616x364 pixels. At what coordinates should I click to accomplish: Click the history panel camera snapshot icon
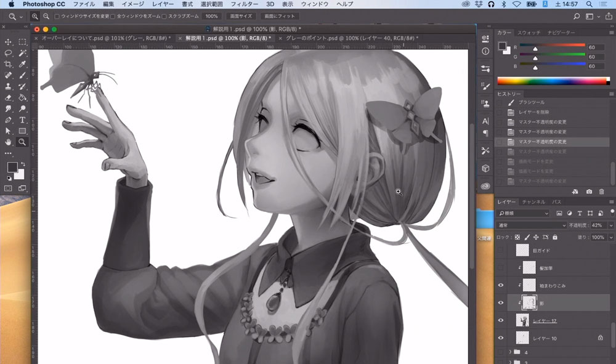click(x=589, y=192)
